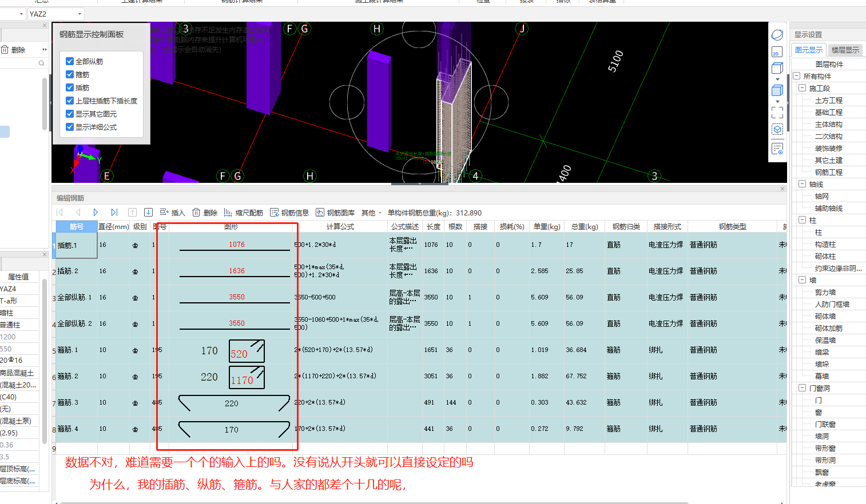Collapse the 柱 tree node

click(802, 220)
